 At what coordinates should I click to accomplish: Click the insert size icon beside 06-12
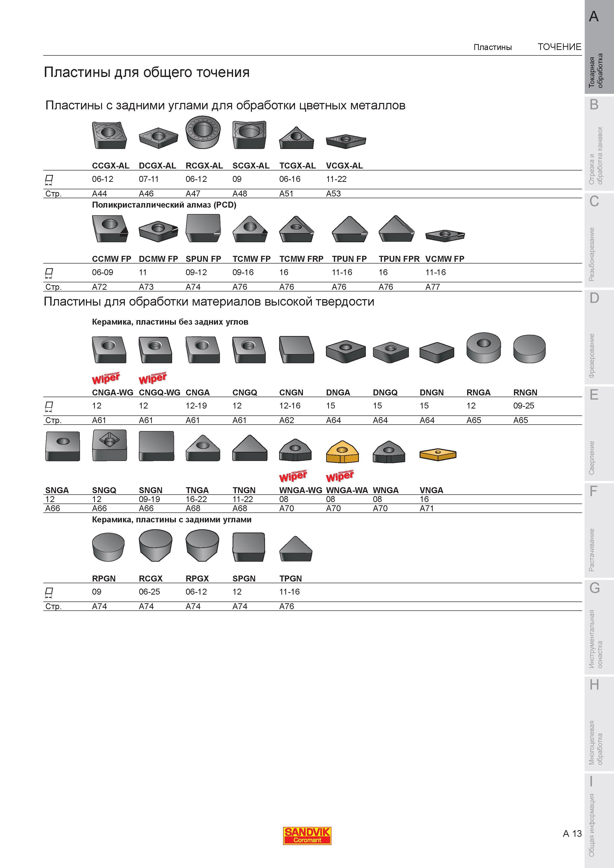point(49,180)
